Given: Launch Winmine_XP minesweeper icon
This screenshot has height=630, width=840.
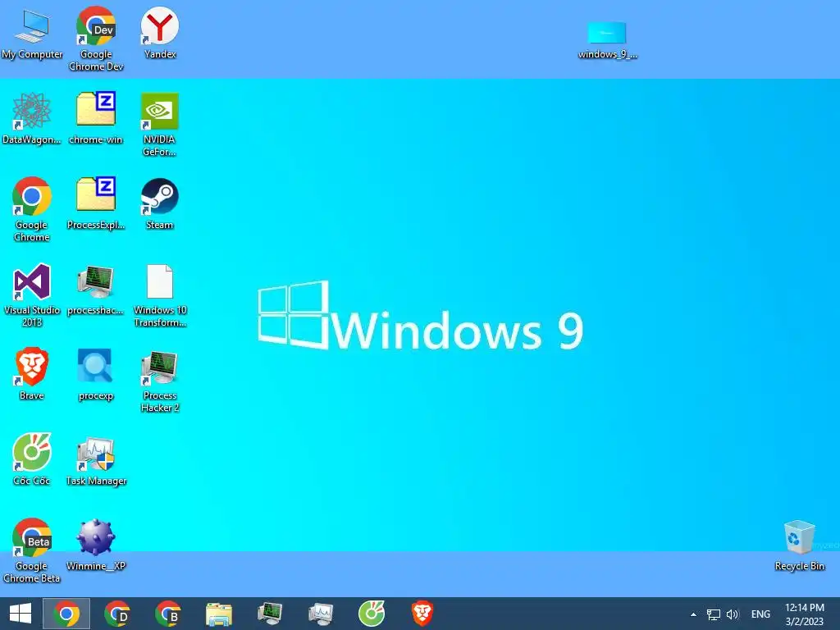Looking at the screenshot, I should [95, 545].
